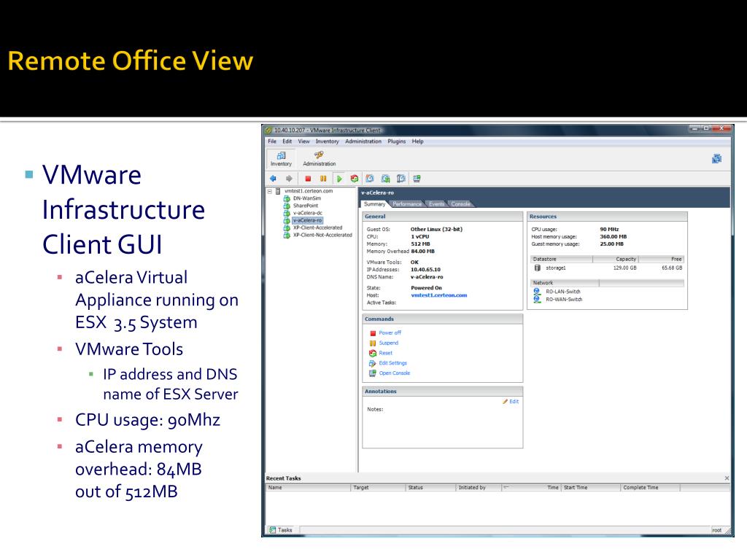
Task: Open the Plugins menu
Action: pyautogui.click(x=396, y=141)
